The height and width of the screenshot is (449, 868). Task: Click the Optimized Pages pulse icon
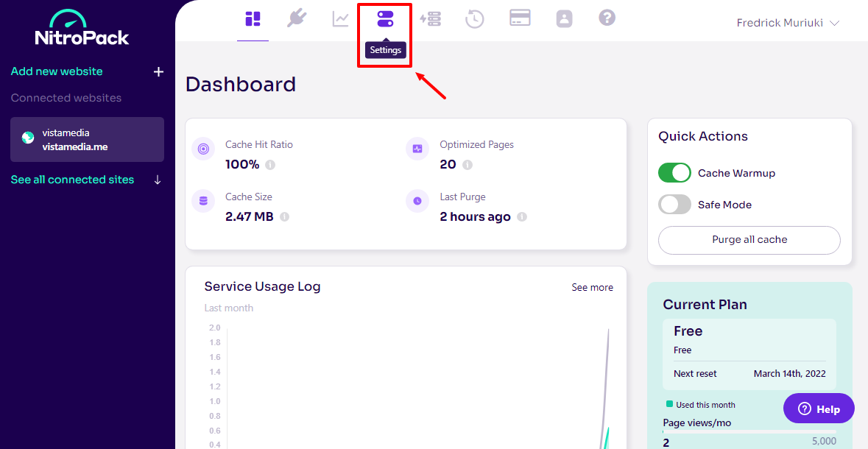pos(417,149)
